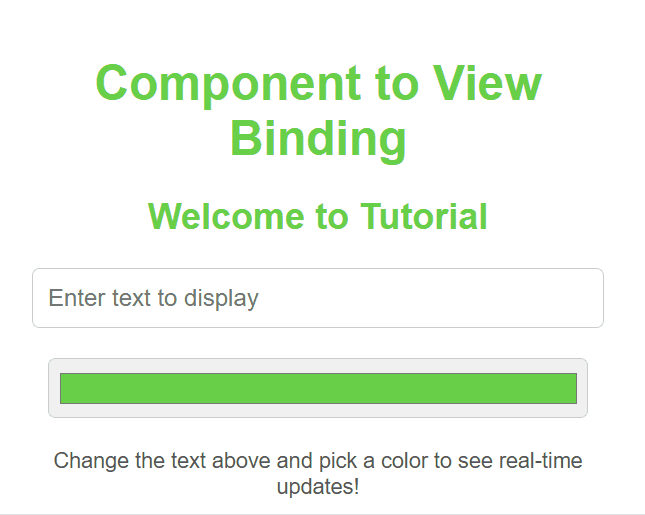Open the green color picker swatch
This screenshot has height=515, width=645.
[x=318, y=388]
